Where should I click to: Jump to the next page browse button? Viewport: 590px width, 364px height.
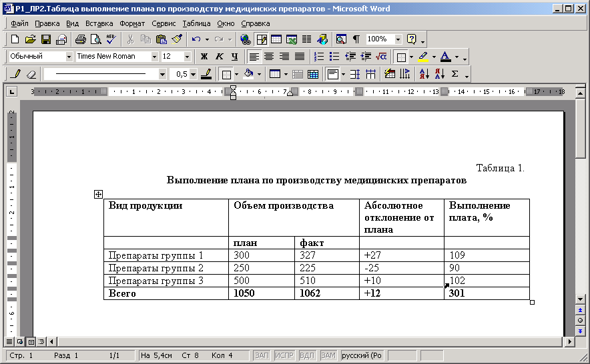pos(580,331)
